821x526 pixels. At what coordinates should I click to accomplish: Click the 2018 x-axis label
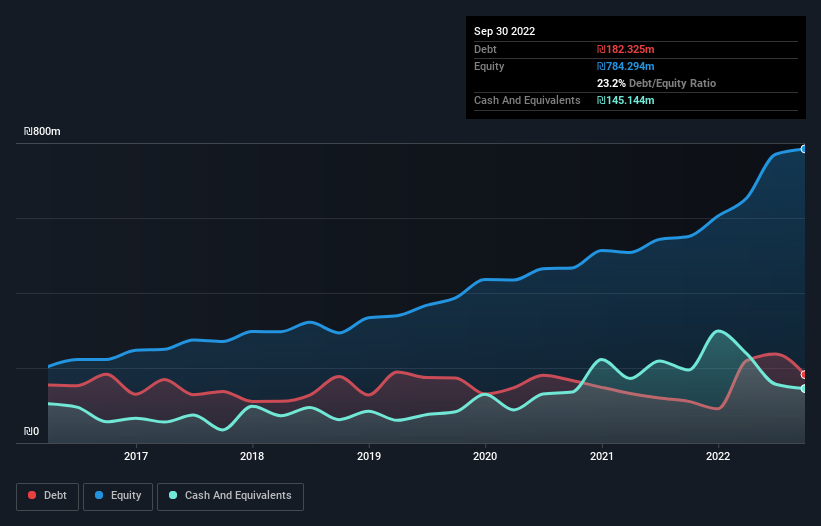coord(252,456)
